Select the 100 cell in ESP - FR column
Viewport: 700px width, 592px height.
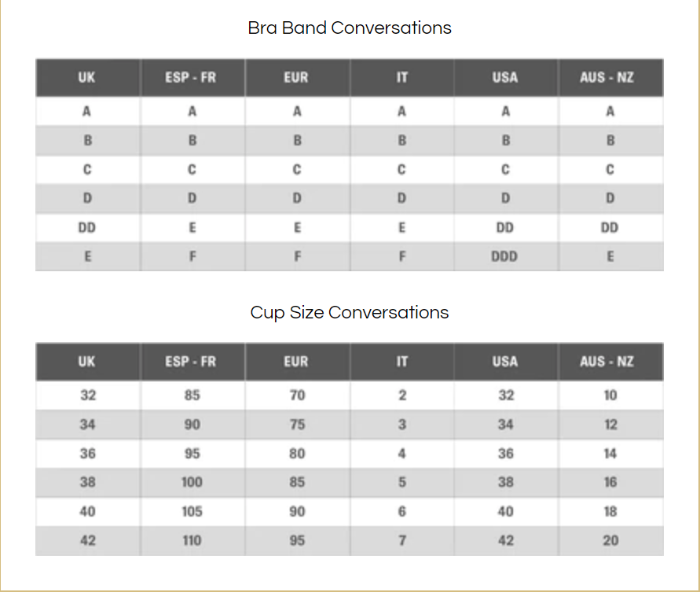tap(192, 482)
